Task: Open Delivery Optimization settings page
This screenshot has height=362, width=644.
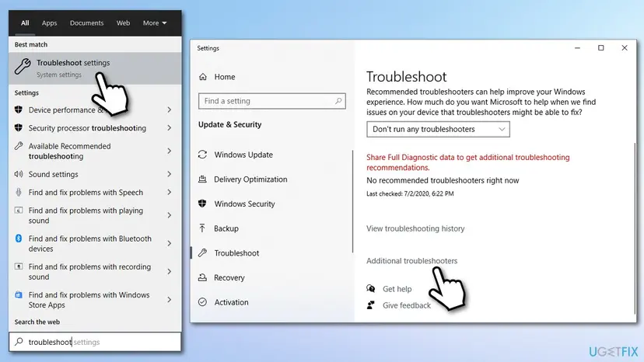Action: [250, 179]
